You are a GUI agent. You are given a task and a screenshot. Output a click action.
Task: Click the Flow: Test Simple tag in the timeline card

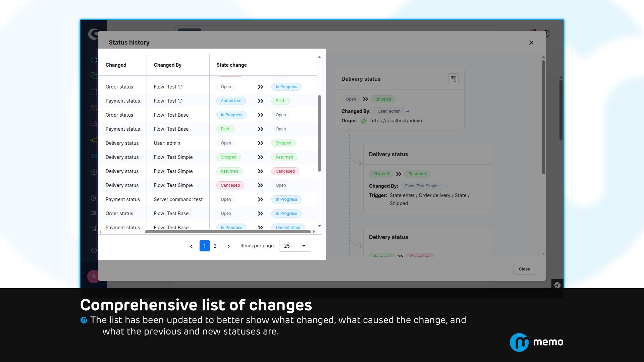pos(422,186)
